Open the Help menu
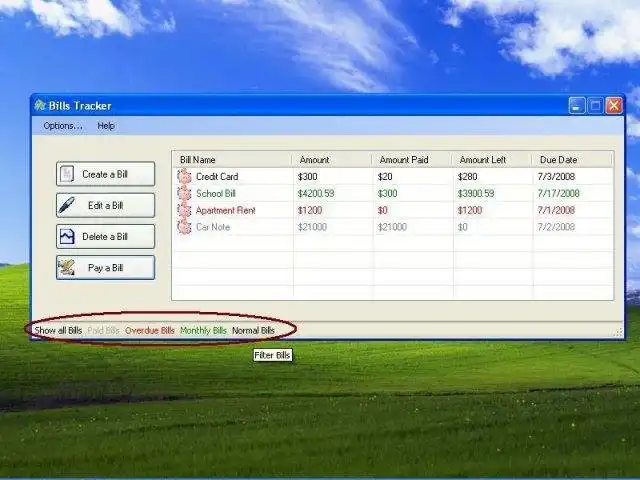Image resolution: width=640 pixels, height=480 pixels. (106, 126)
